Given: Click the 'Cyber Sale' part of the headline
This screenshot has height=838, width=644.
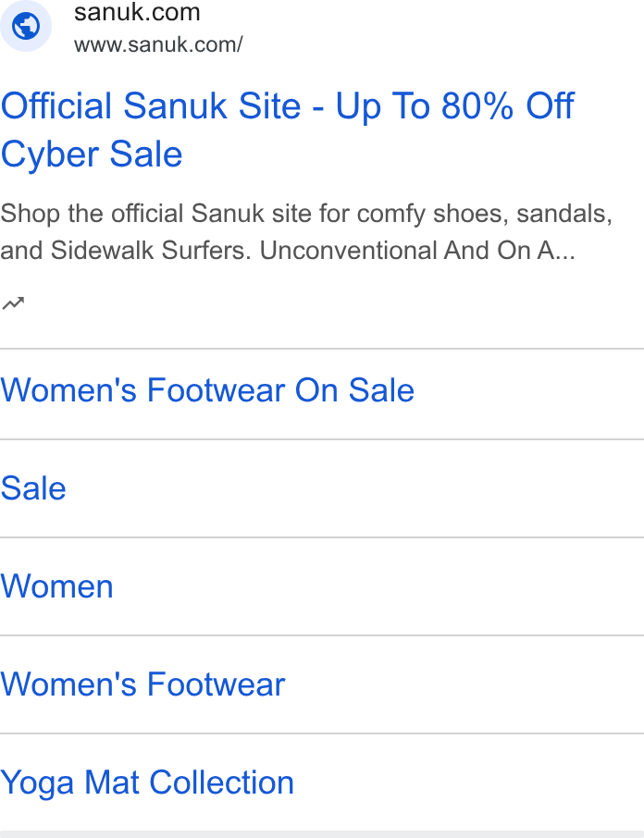Looking at the screenshot, I should [92, 154].
